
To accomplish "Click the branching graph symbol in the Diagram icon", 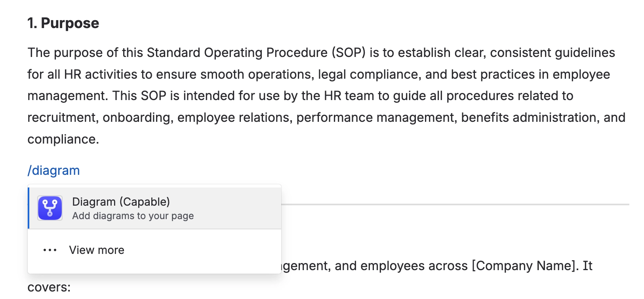I will [x=49, y=208].
